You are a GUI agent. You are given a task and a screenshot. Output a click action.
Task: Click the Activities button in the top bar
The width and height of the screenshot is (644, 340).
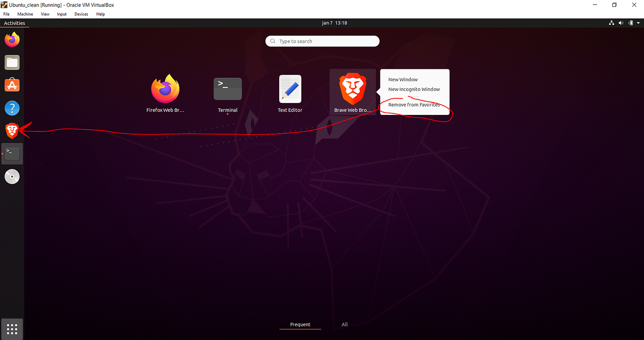click(15, 23)
